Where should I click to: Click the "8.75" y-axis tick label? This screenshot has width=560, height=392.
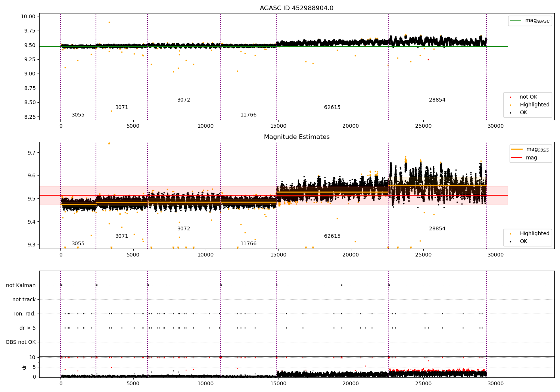point(29,88)
